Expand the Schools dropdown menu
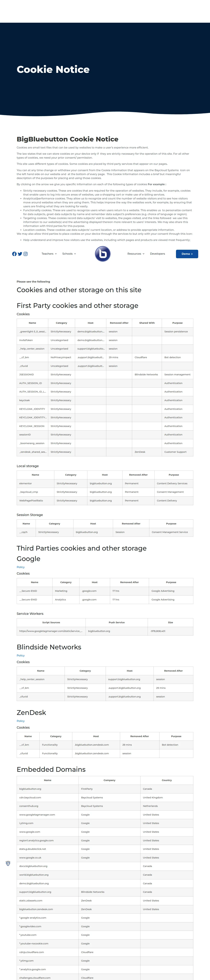 pos(69,254)
